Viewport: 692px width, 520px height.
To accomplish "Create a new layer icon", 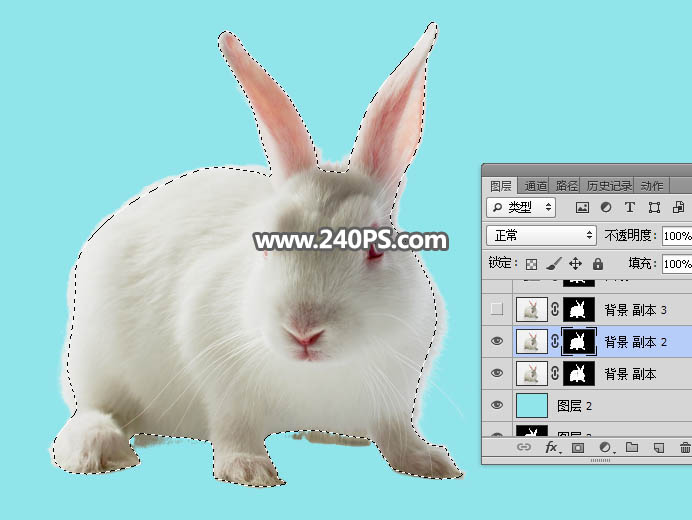I will point(658,448).
